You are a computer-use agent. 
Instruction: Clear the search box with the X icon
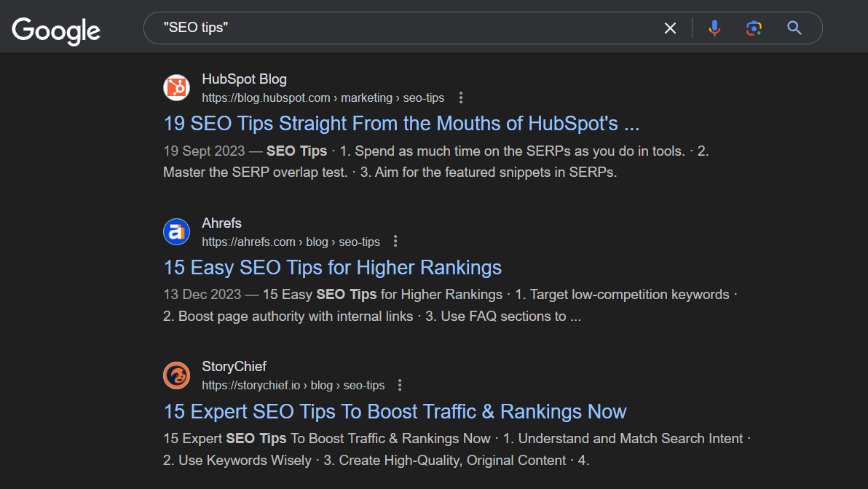(x=670, y=28)
